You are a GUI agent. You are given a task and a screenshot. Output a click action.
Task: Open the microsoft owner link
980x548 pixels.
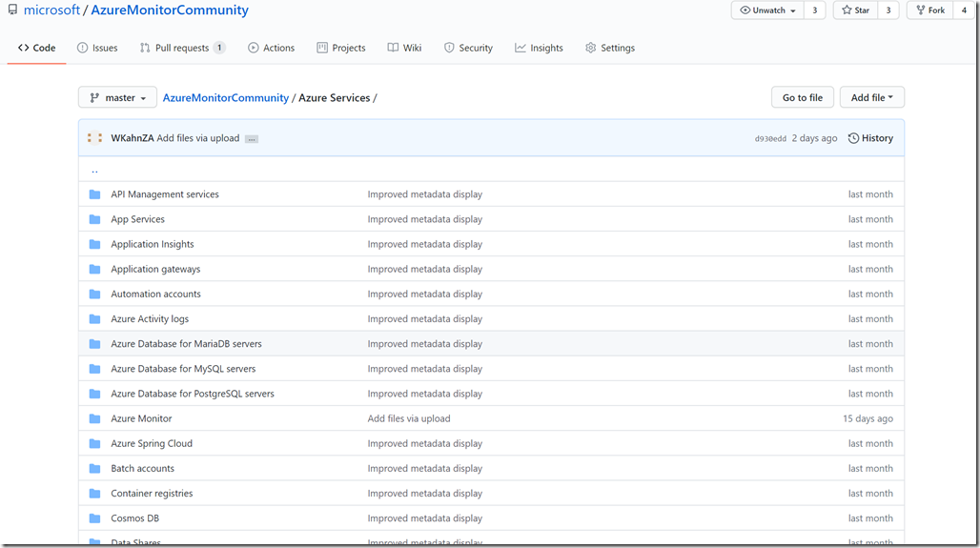[x=51, y=10]
